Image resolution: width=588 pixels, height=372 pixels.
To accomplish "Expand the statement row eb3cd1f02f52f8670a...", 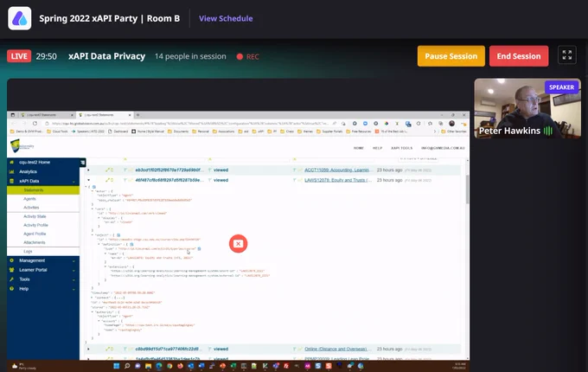I will pyautogui.click(x=89, y=170).
